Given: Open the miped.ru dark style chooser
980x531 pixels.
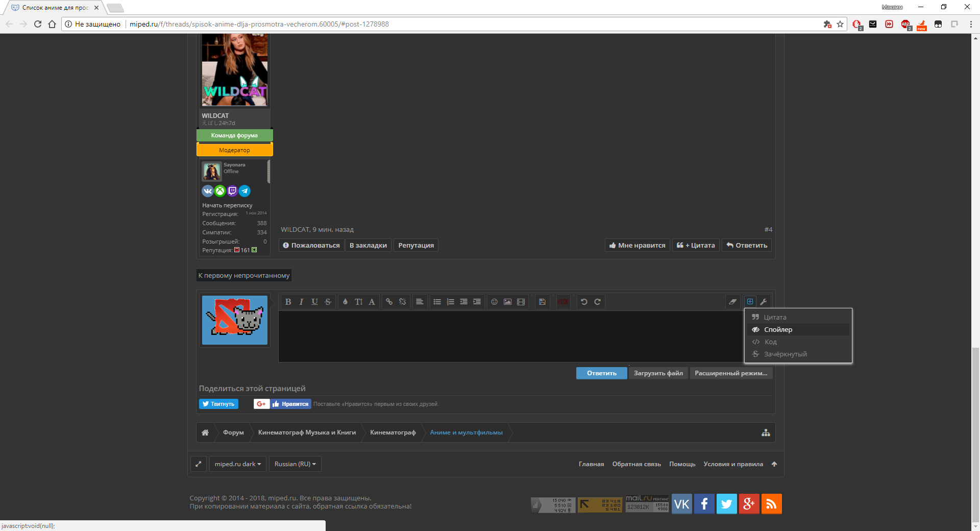Looking at the screenshot, I should 238,464.
